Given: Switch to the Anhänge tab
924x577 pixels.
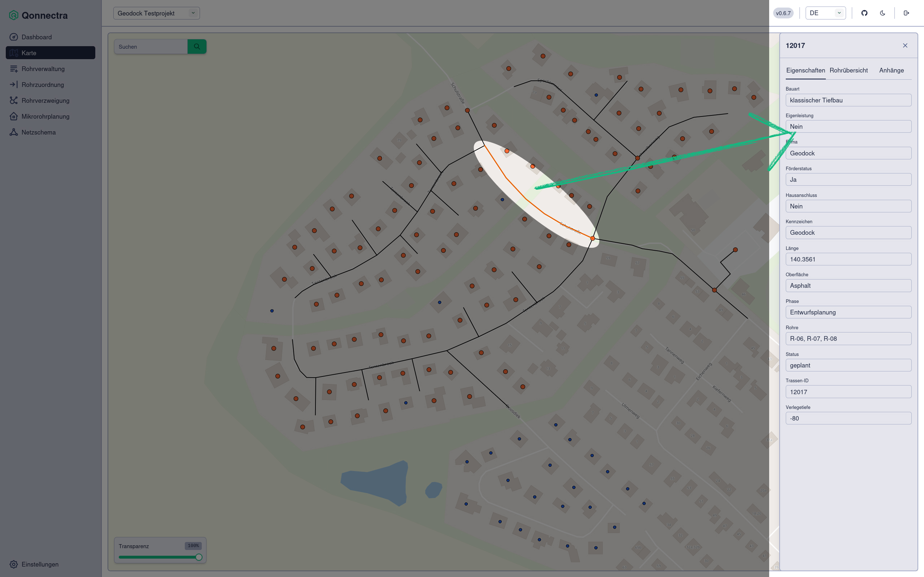Looking at the screenshot, I should point(891,70).
